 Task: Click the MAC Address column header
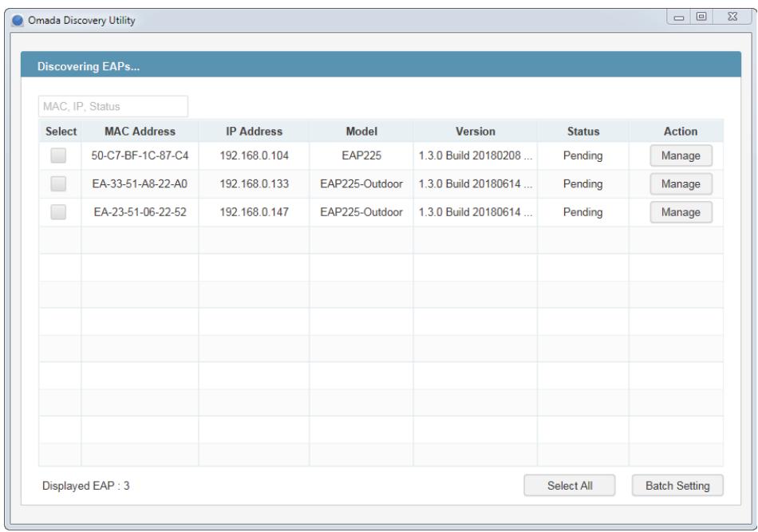140,132
